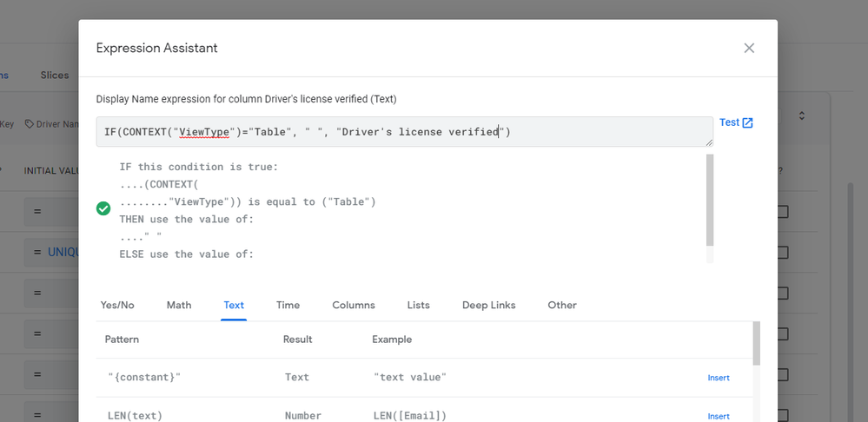
Task: Click the "IF this condition is true:" line
Action: pyautogui.click(x=199, y=167)
